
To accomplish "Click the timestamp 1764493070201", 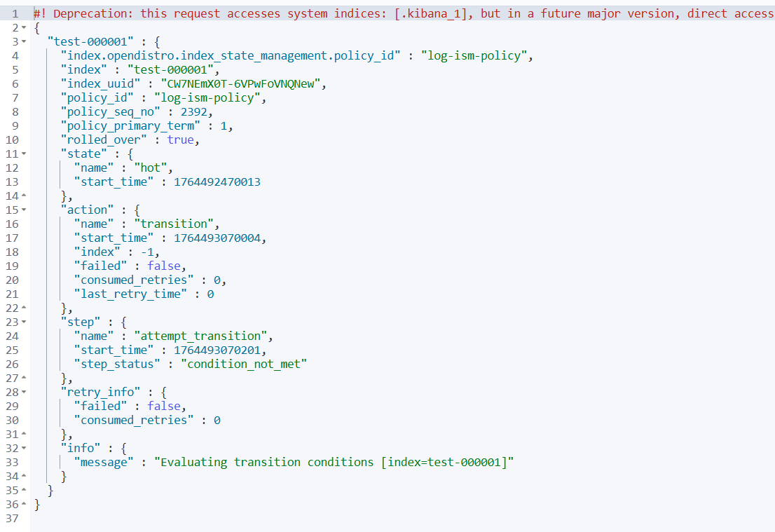I will pos(217,350).
